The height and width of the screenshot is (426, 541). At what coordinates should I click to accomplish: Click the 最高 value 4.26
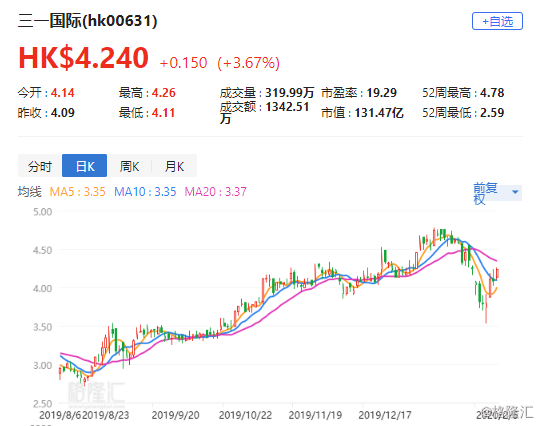164,93
